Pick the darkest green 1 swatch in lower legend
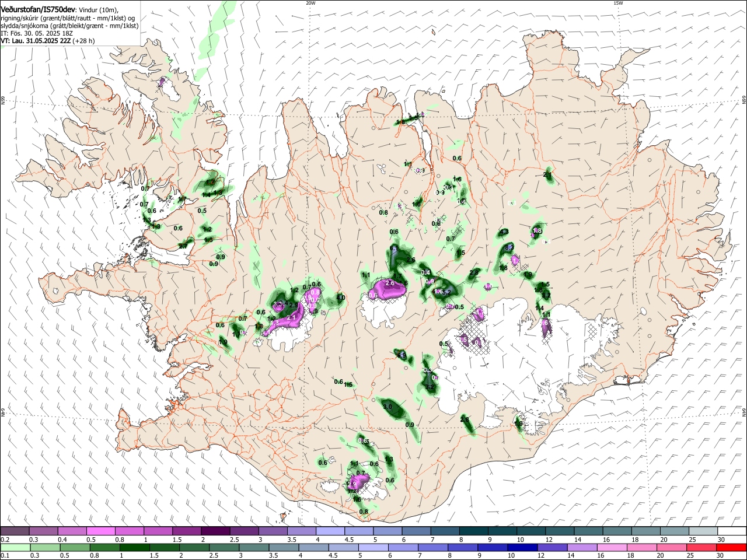 click(x=136, y=547)
